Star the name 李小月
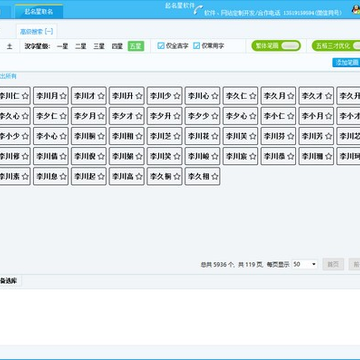This screenshot has width=360, height=360. click(329, 116)
